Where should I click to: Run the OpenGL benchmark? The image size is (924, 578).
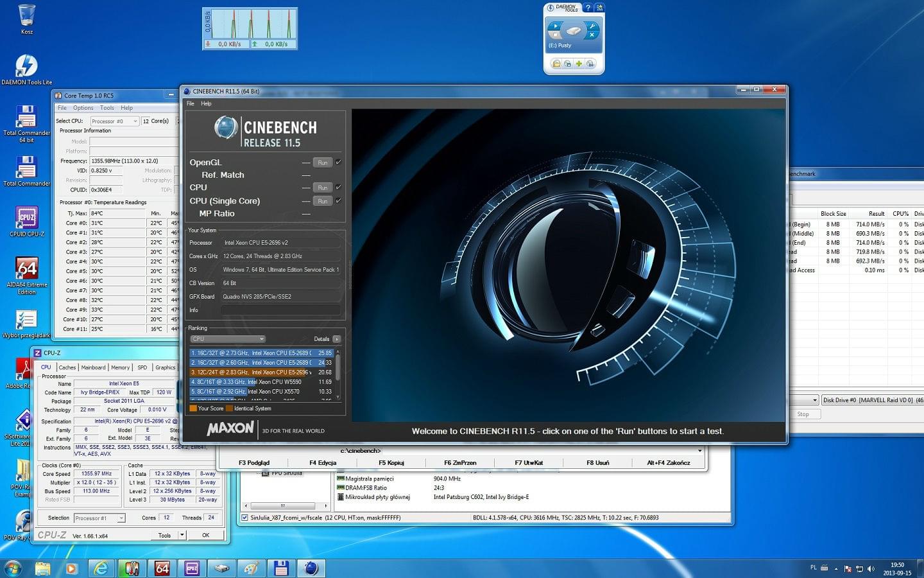322,162
